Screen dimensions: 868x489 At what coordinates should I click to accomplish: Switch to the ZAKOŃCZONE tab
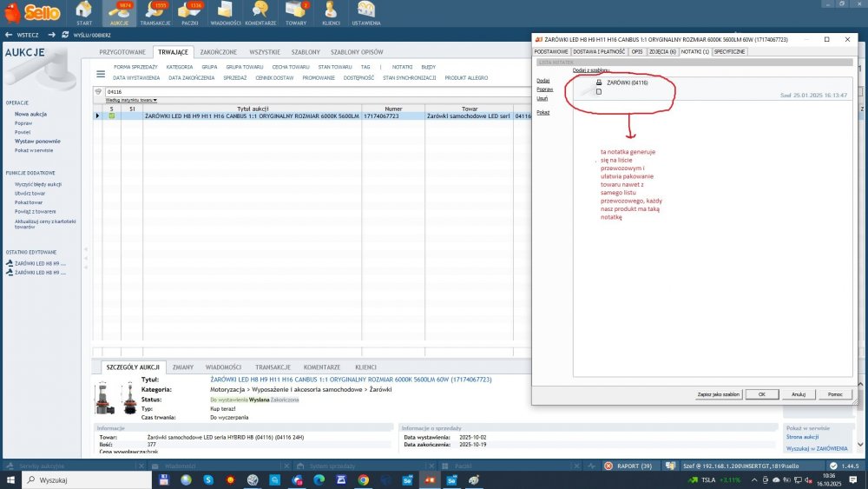point(218,52)
